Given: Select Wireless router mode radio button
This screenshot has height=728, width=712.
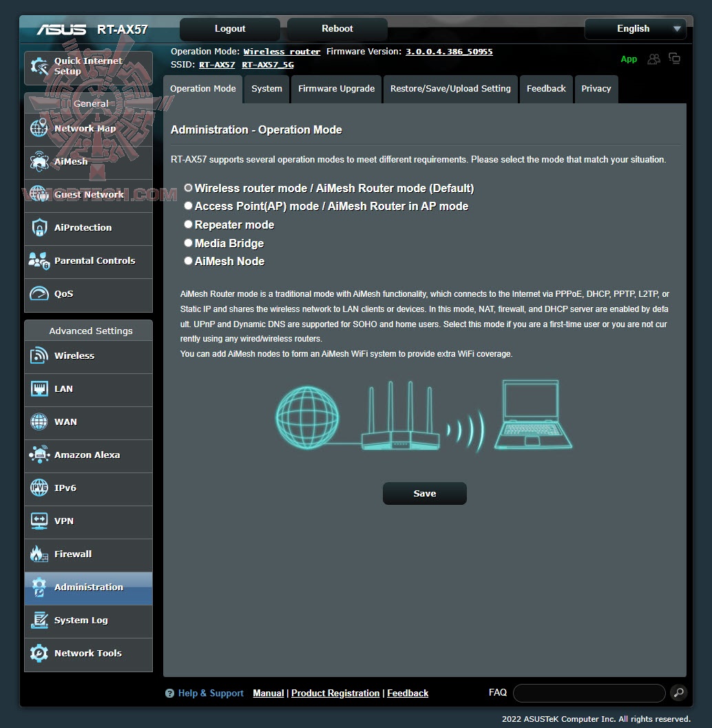Looking at the screenshot, I should click(x=188, y=187).
